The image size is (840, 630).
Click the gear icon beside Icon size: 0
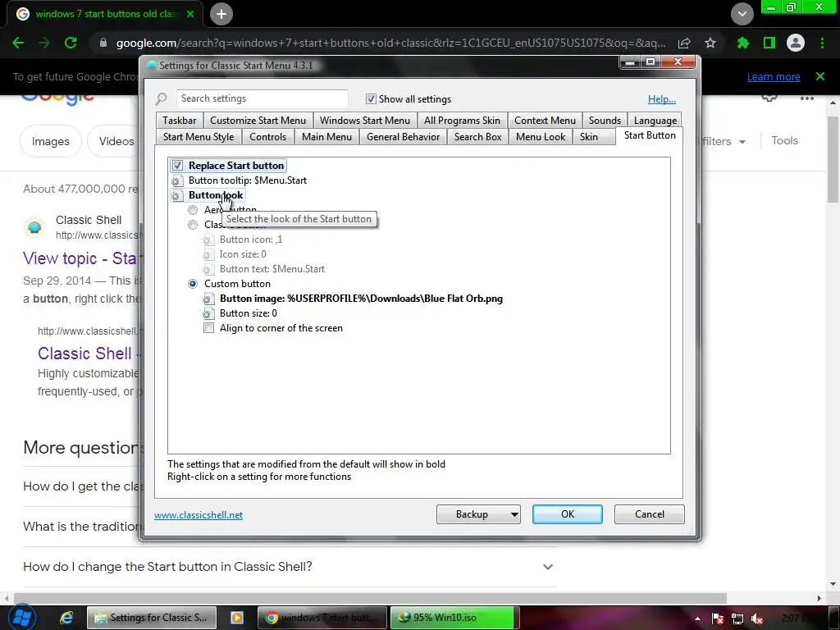coord(208,255)
